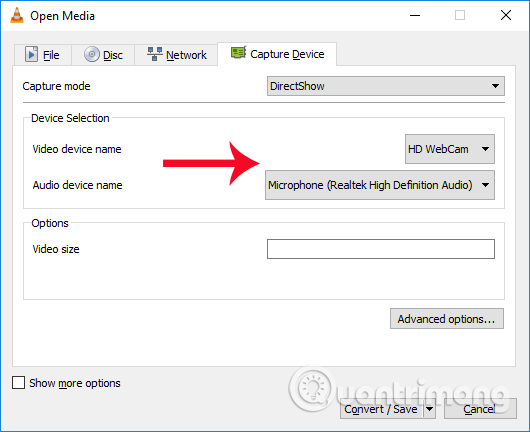Open the HD WebCam video device dropdown
This screenshot has width=530, height=432.
tap(450, 149)
